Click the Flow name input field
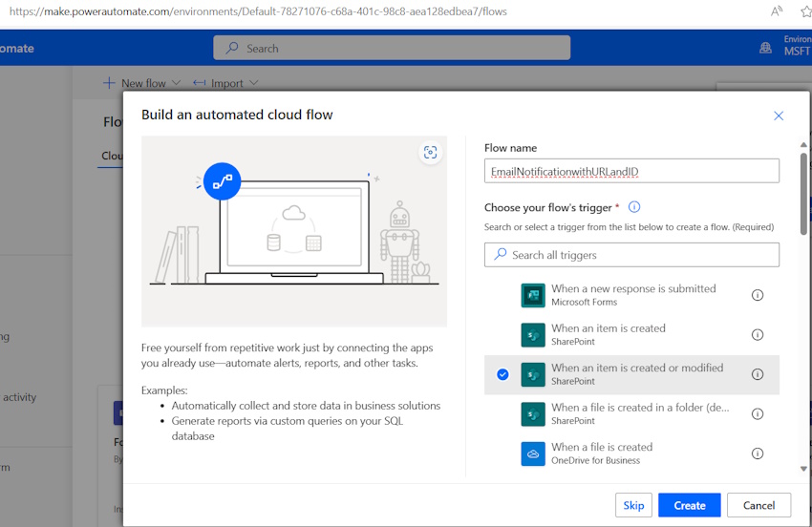The width and height of the screenshot is (812, 527). pyautogui.click(x=631, y=171)
